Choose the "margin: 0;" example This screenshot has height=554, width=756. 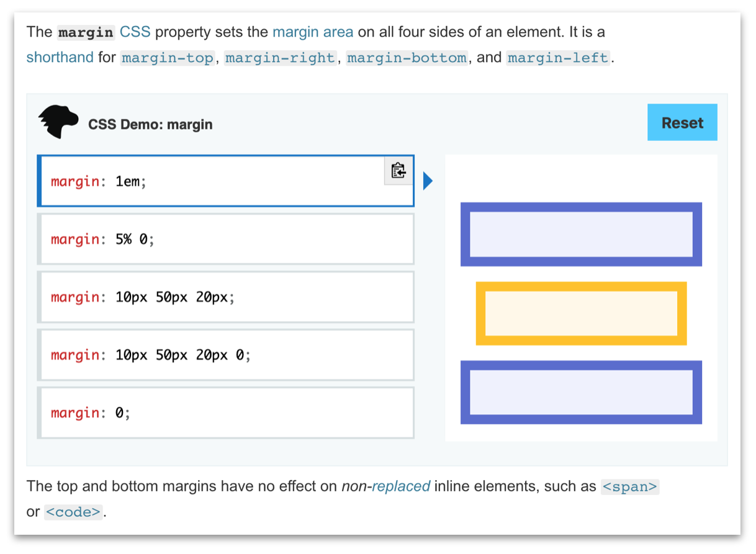pyautogui.click(x=226, y=413)
